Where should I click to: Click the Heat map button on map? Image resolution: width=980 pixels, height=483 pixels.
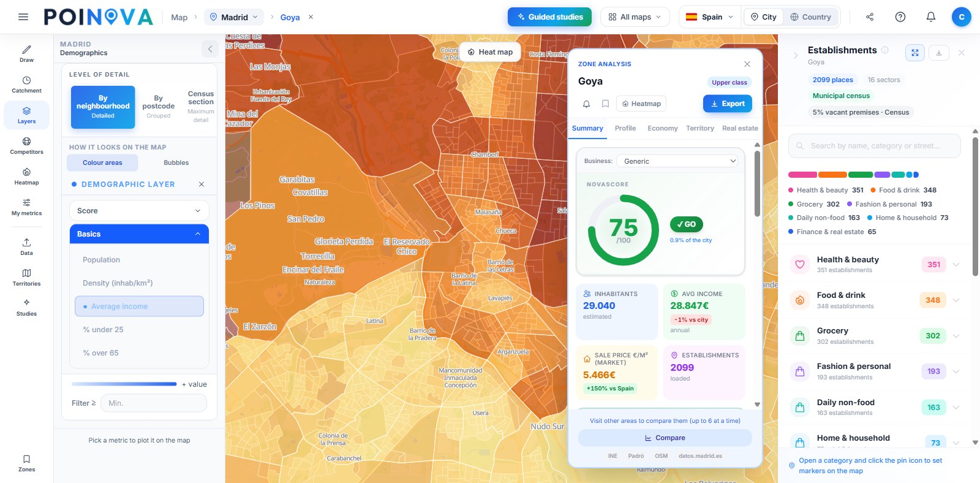coord(490,52)
